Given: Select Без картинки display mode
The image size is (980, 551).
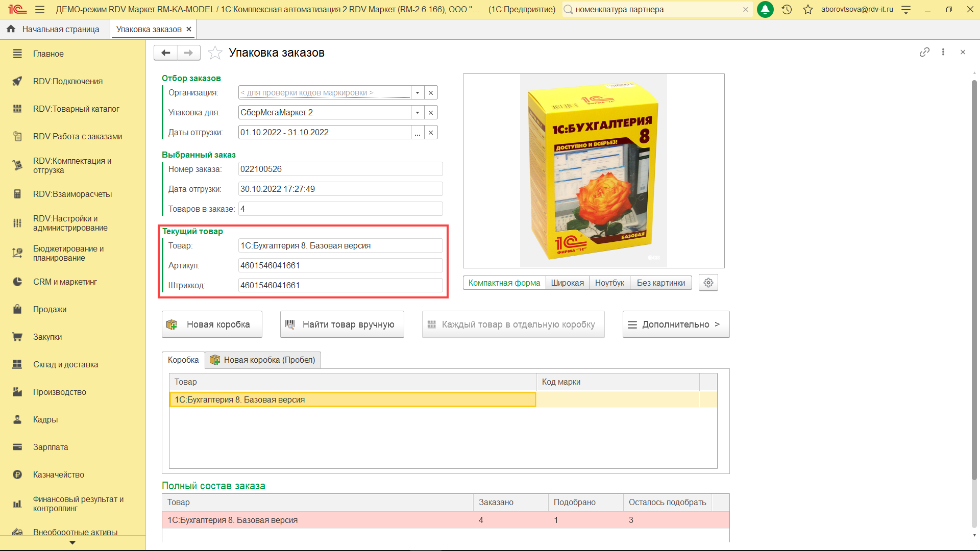Looking at the screenshot, I should click(660, 283).
